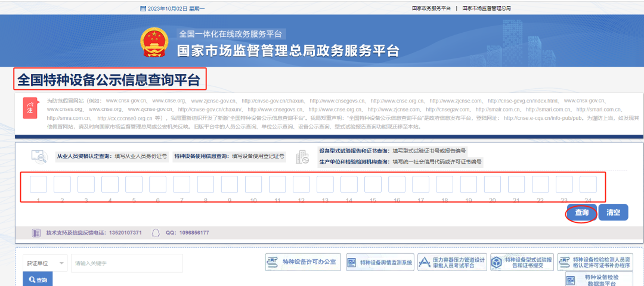
Task: Select character box numbered 14
Action: tap(349, 185)
